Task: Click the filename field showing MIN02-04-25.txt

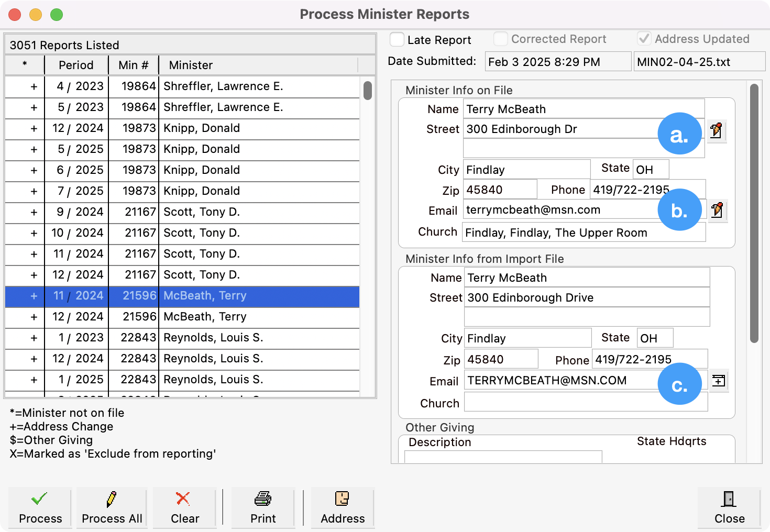Action: (699, 61)
